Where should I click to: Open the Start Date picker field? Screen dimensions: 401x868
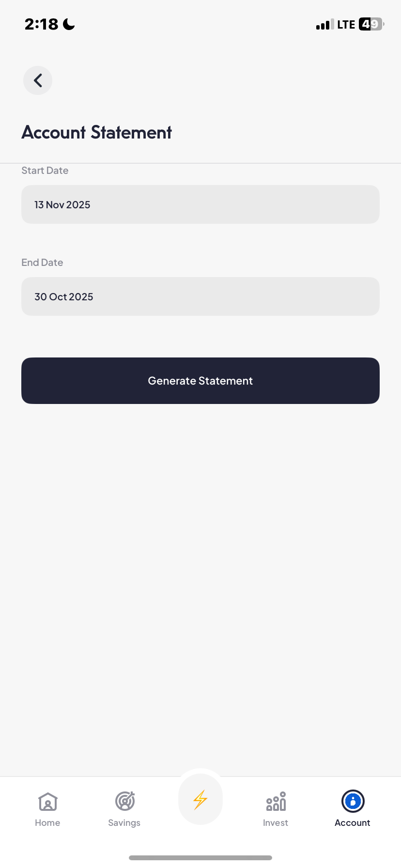tap(200, 204)
